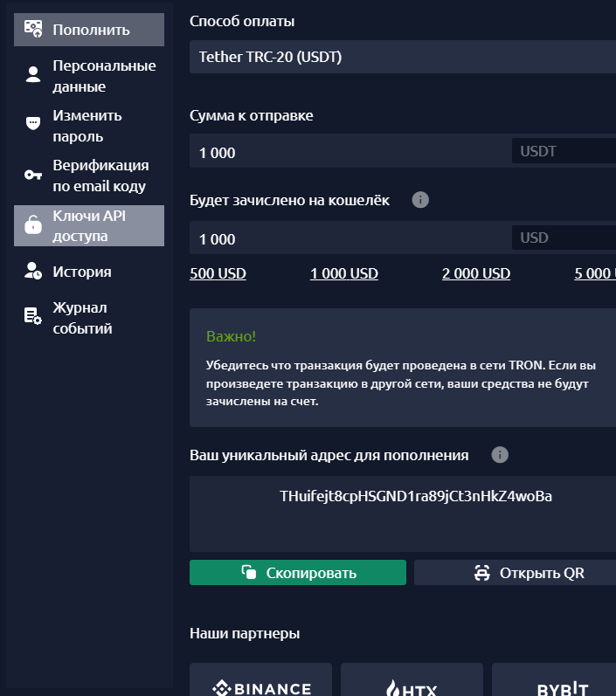Open Верификация по email коду

click(x=89, y=176)
